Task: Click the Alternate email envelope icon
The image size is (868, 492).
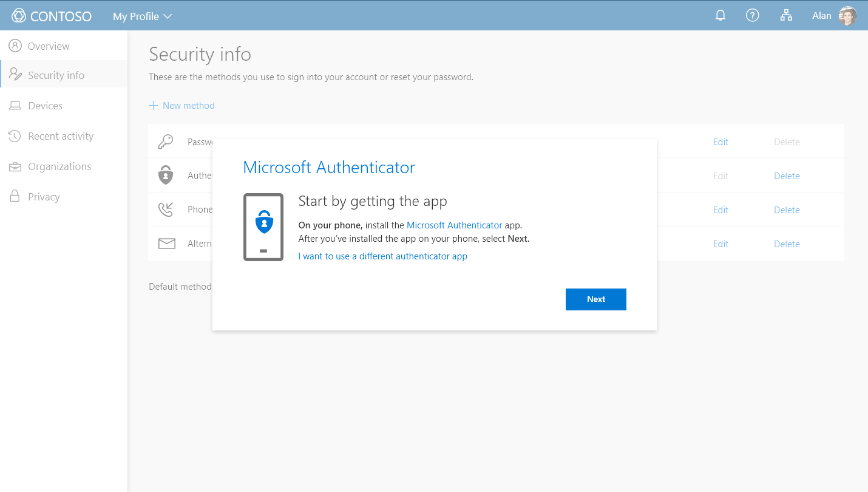Action: [166, 244]
